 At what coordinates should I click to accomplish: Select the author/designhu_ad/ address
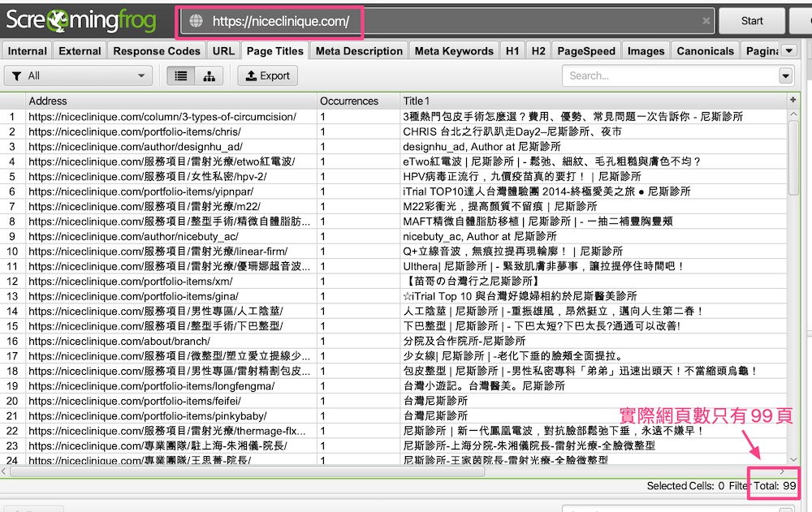point(136,147)
